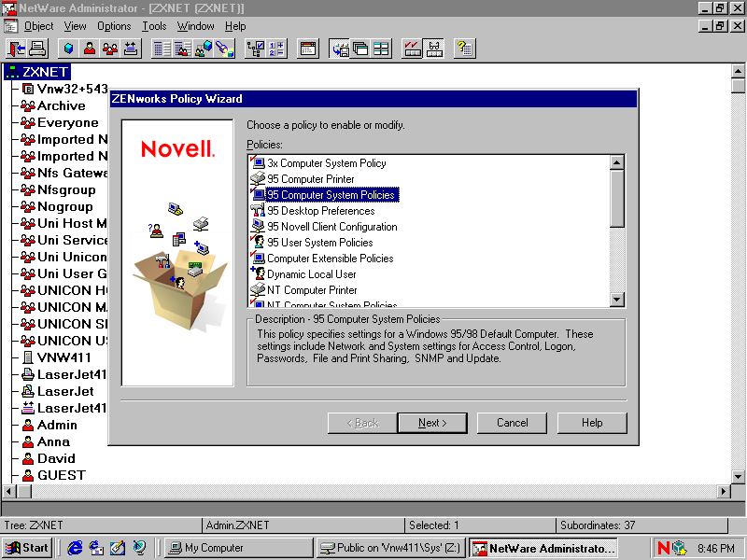This screenshot has width=747, height=560.
Task: Open the View menu
Action: click(76, 26)
